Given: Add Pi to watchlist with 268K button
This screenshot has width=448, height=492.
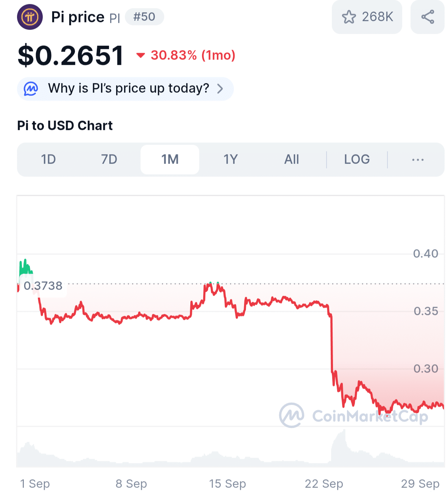Looking at the screenshot, I should [367, 17].
